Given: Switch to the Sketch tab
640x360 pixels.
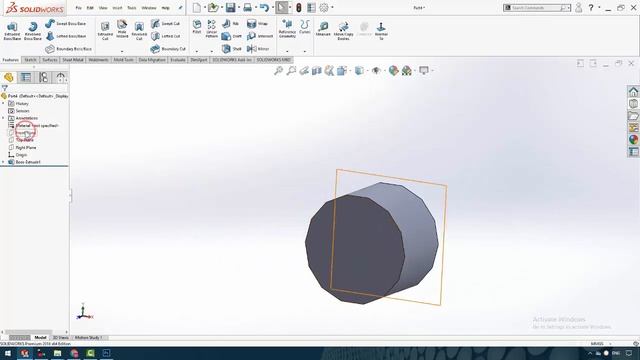Looking at the screenshot, I should tap(30, 60).
